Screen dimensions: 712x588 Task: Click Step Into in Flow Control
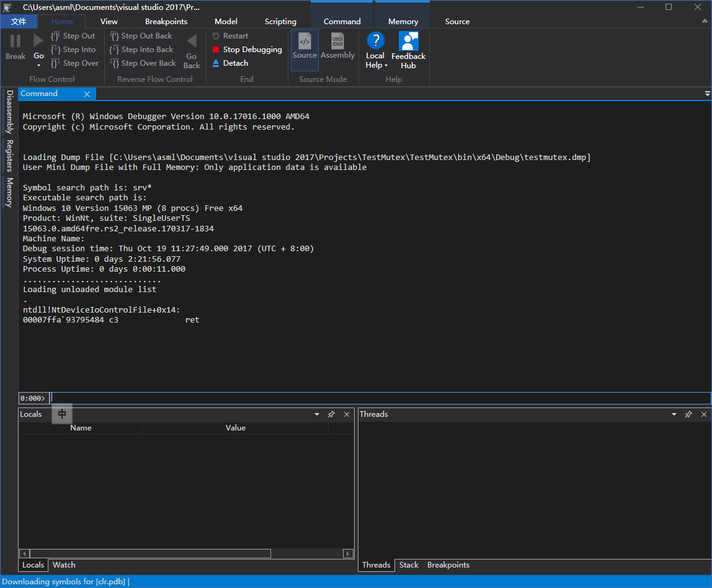click(73, 50)
